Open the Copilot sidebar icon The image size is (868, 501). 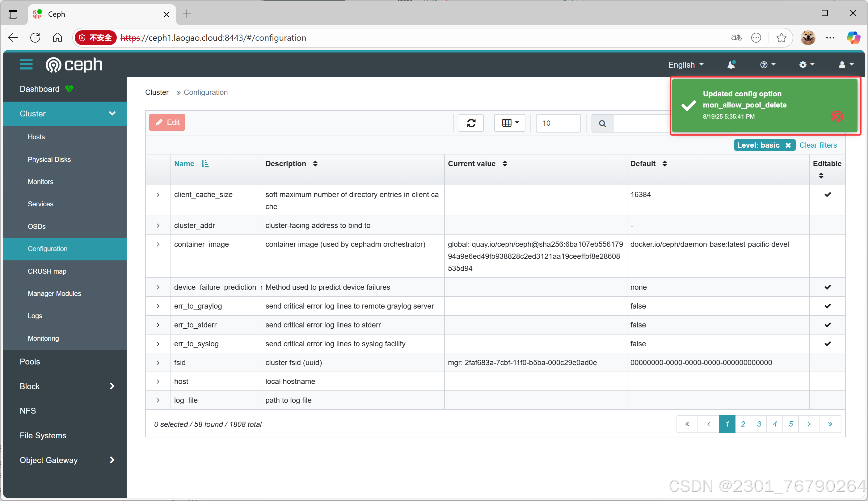(x=853, y=37)
